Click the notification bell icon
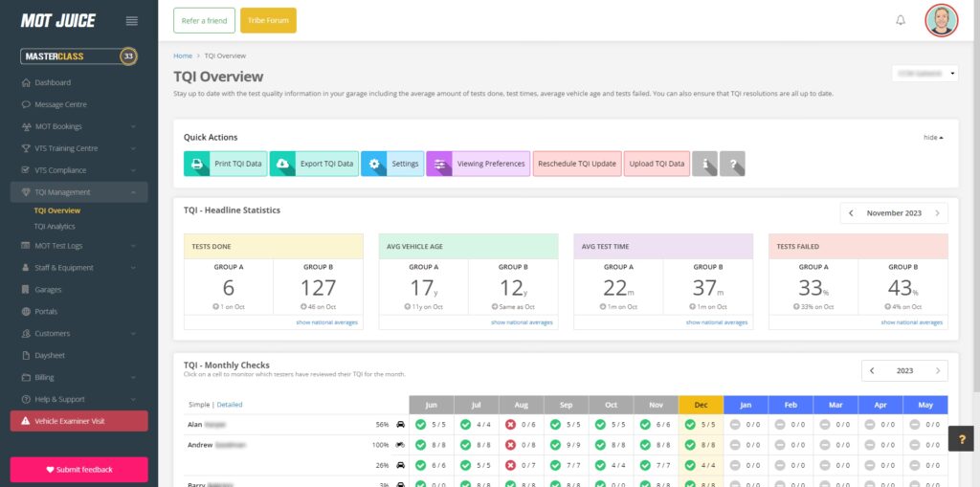The height and width of the screenshot is (487, 980). (x=900, y=20)
